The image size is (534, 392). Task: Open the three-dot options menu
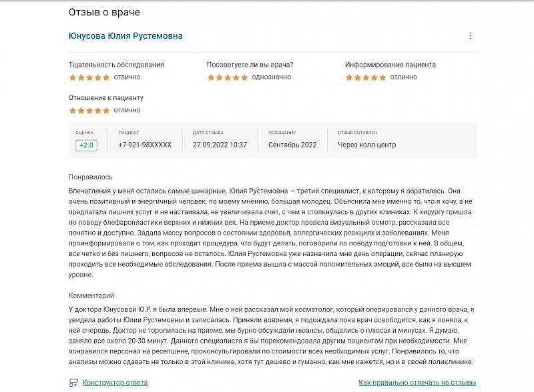coord(470,36)
